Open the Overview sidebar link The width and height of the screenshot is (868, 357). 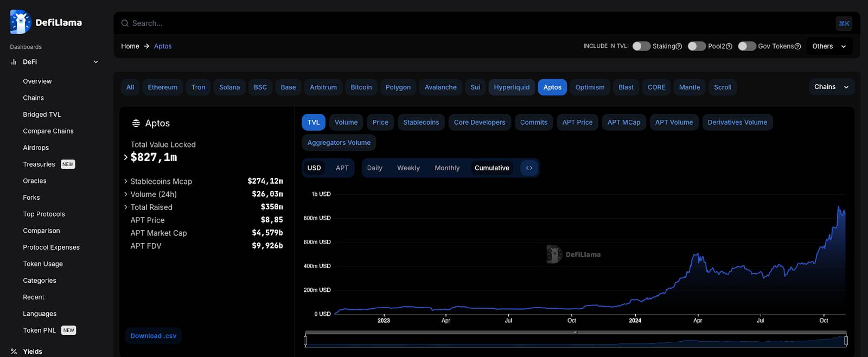pyautogui.click(x=37, y=81)
